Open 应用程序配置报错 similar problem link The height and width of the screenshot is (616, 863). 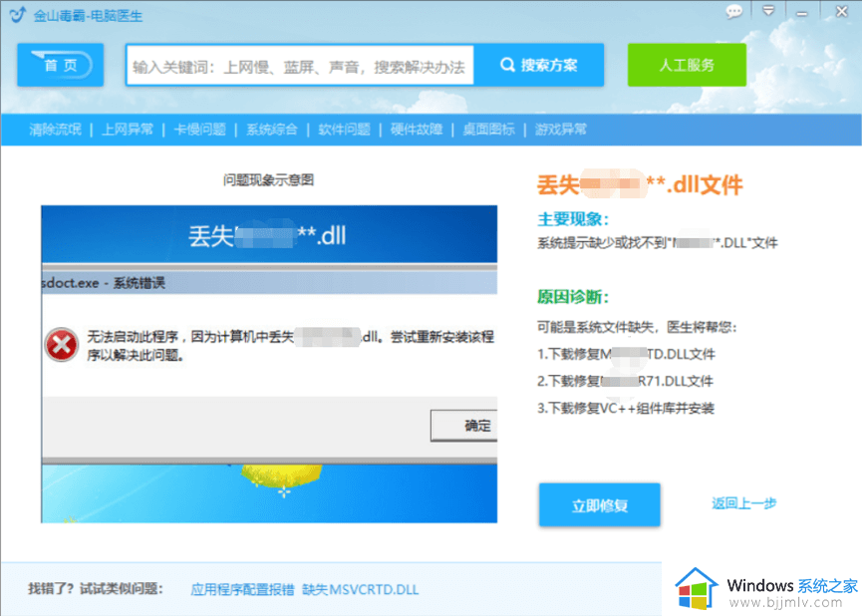(242, 589)
